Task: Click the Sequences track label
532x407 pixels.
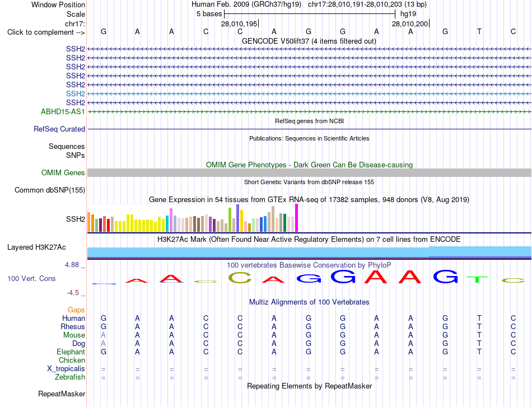Action: point(67,146)
